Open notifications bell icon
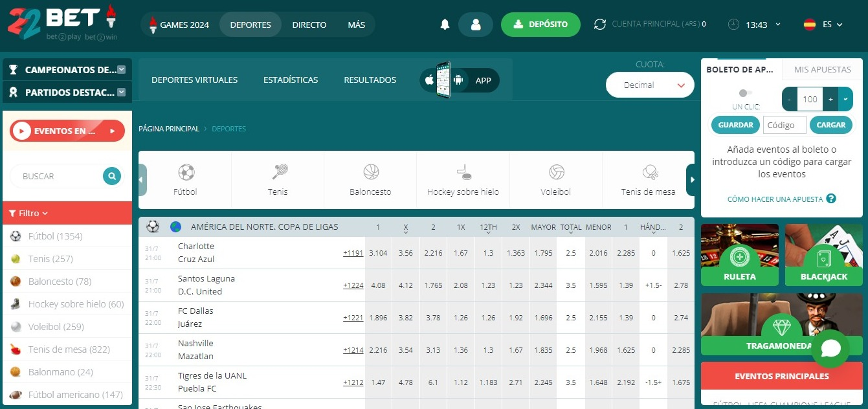The width and height of the screenshot is (868, 409). click(445, 25)
